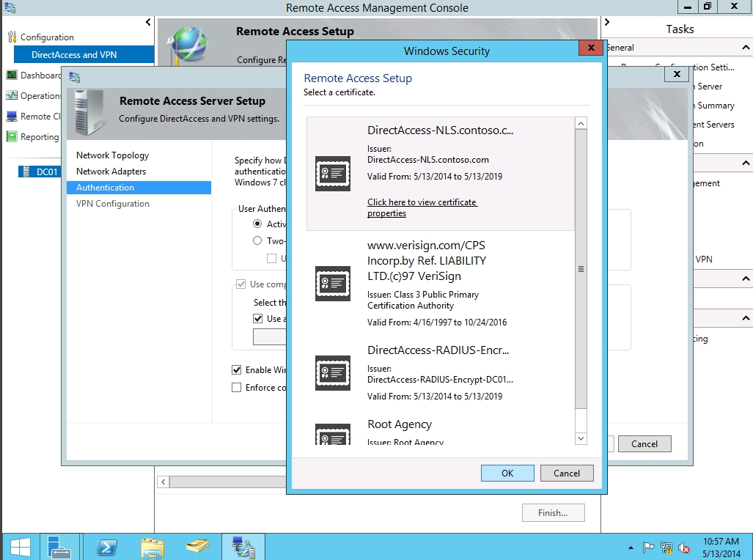This screenshot has width=753, height=560.
Task: Click Cancel in Remote Access Server Setup
Action: coord(644,443)
